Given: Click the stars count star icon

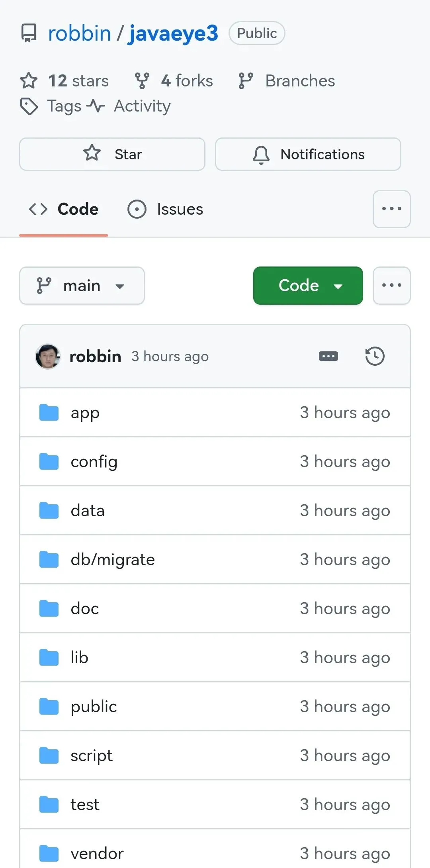Looking at the screenshot, I should [29, 81].
